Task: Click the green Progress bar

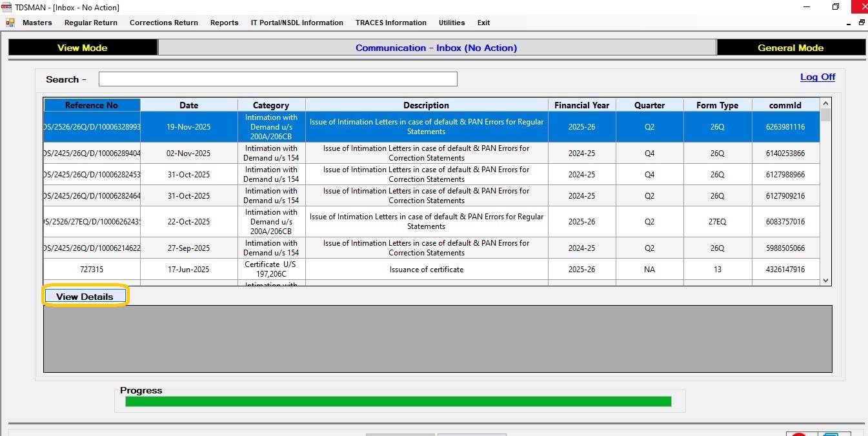Action: tap(398, 402)
